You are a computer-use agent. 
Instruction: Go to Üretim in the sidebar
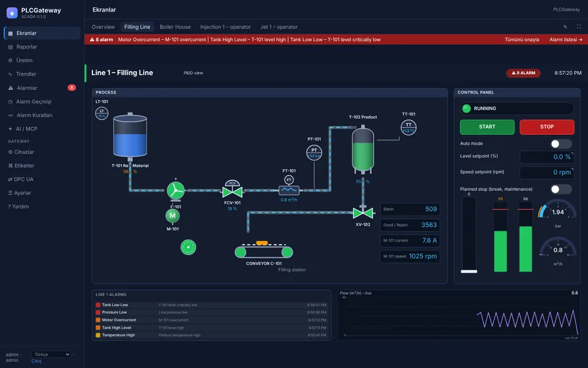click(x=42, y=61)
